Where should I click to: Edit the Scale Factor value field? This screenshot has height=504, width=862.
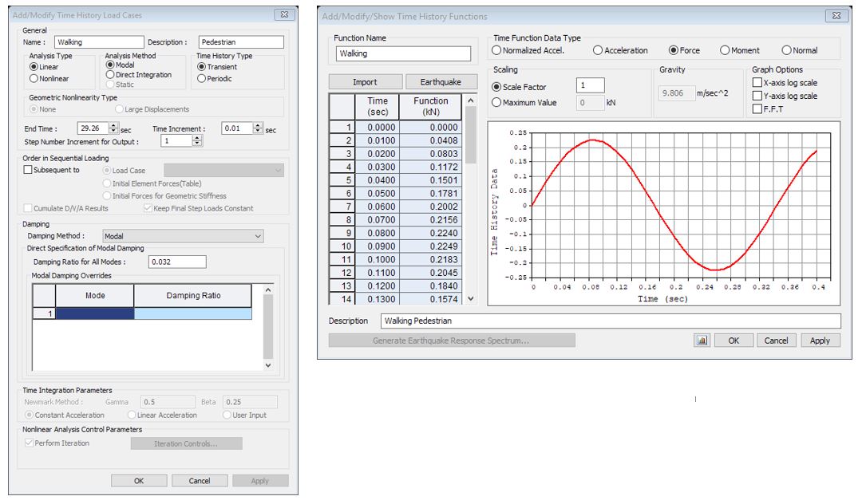[590, 85]
